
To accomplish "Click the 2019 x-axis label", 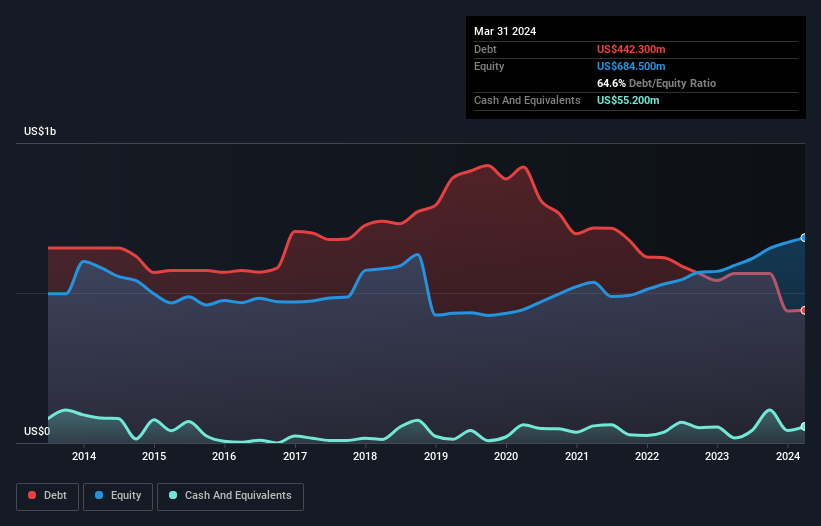I will [x=436, y=456].
